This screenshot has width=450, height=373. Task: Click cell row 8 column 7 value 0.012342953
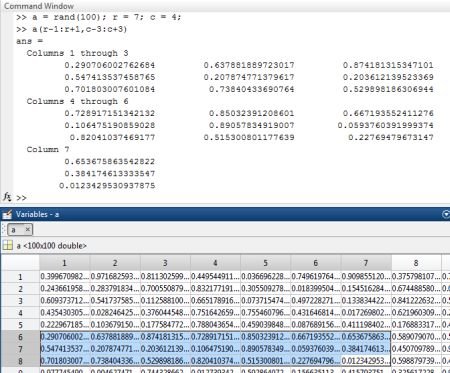pyautogui.click(x=366, y=361)
